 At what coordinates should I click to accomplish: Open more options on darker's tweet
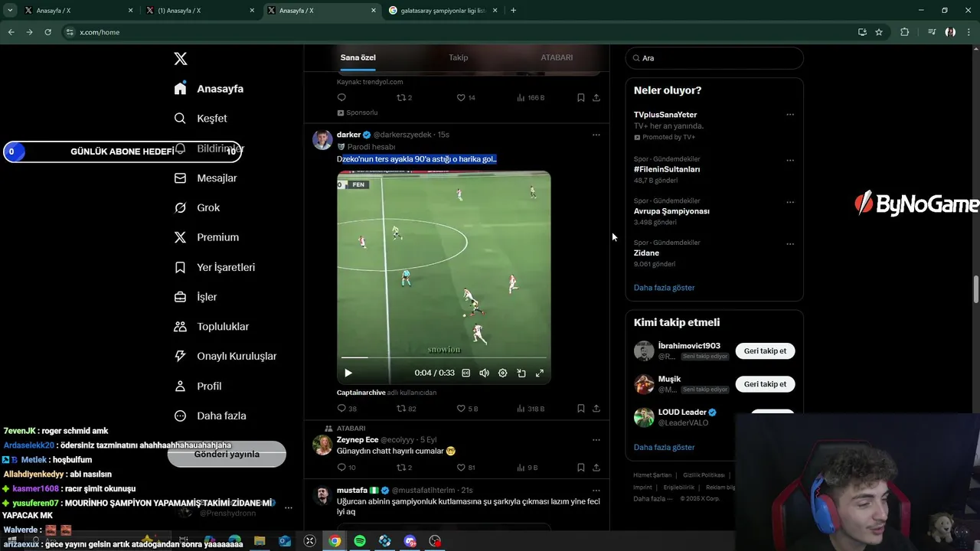click(596, 135)
